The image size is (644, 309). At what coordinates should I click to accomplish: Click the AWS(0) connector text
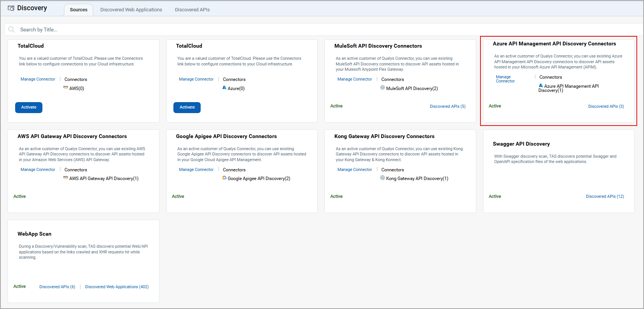[76, 89]
